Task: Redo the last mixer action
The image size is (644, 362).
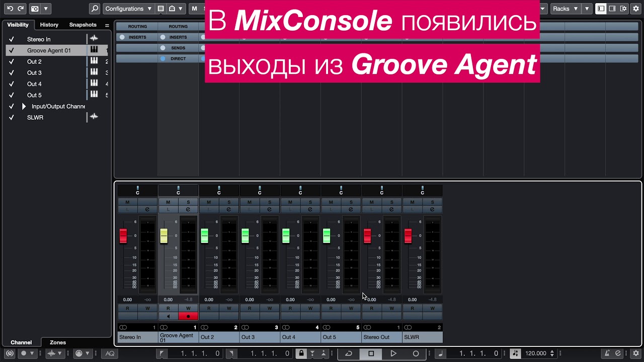Action: click(21, 9)
